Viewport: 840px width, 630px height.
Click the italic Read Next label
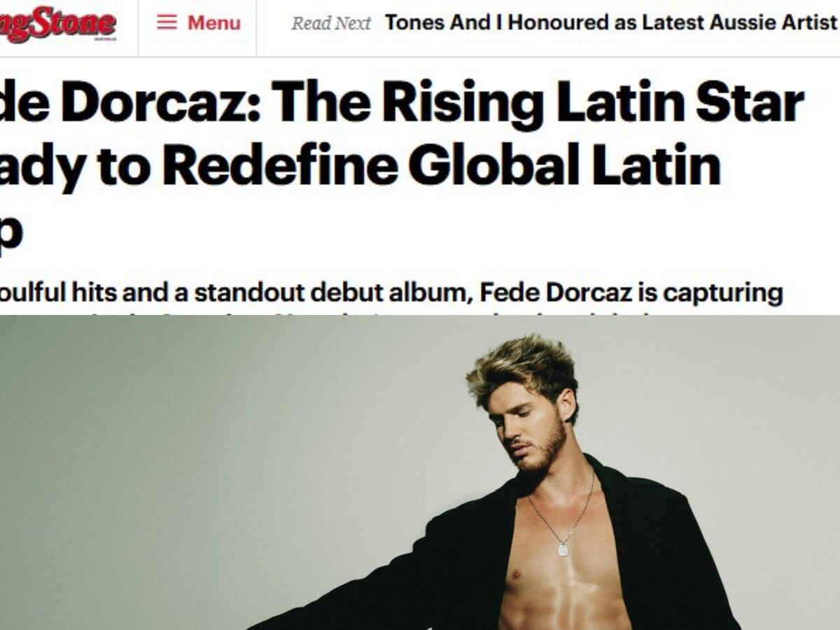pyautogui.click(x=331, y=23)
